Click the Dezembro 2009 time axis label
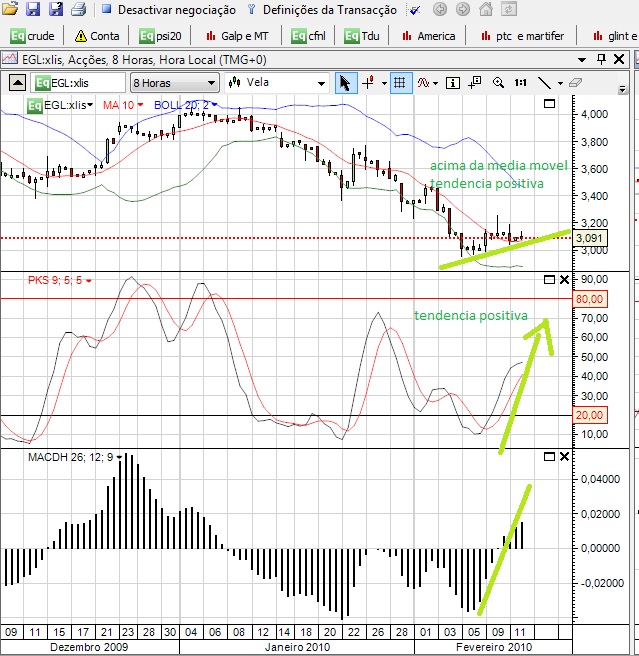 pos(89,647)
